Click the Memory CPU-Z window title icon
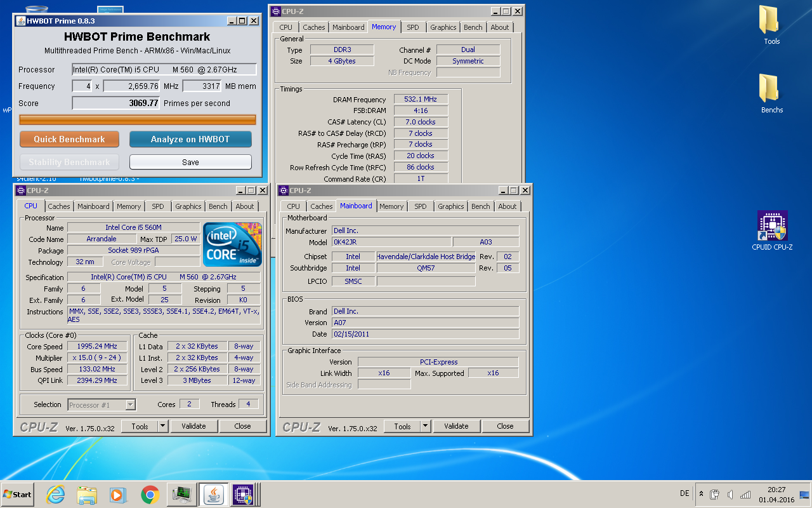 click(276, 11)
